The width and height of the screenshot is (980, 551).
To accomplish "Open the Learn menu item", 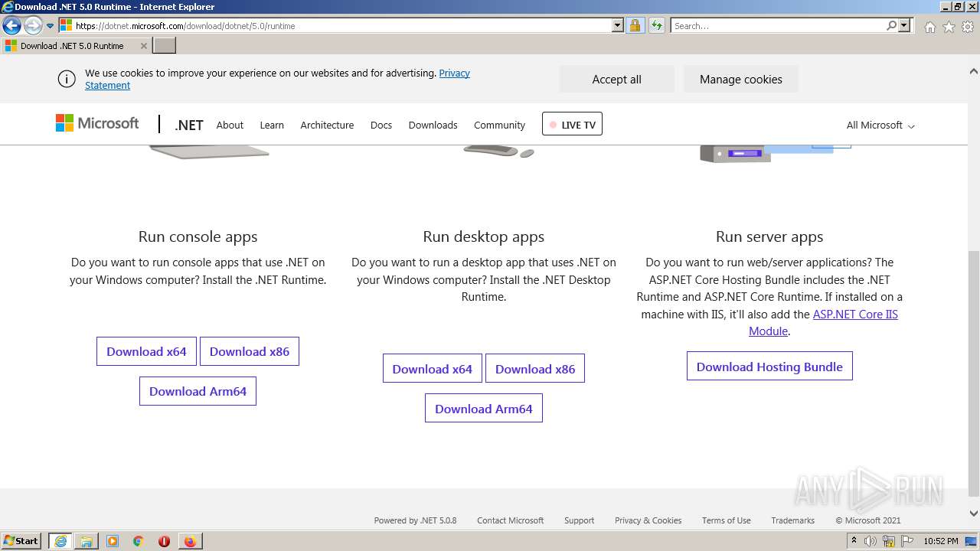I will click(x=272, y=125).
